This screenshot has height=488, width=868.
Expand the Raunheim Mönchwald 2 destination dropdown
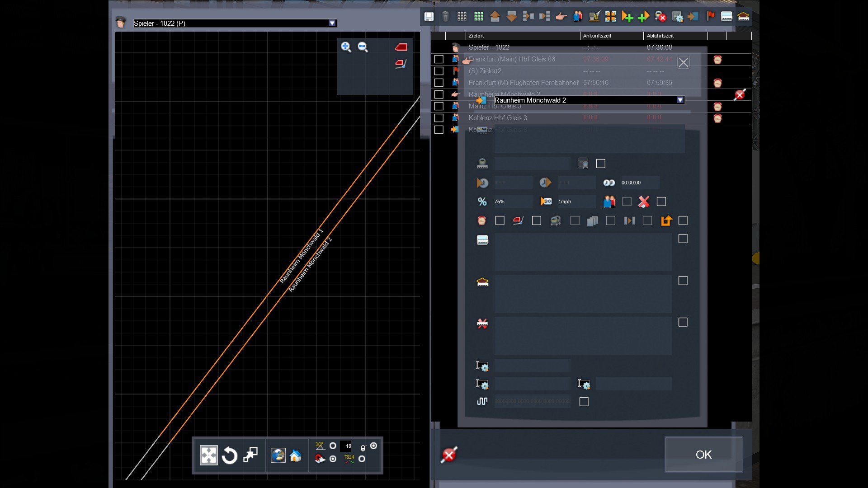click(x=680, y=100)
